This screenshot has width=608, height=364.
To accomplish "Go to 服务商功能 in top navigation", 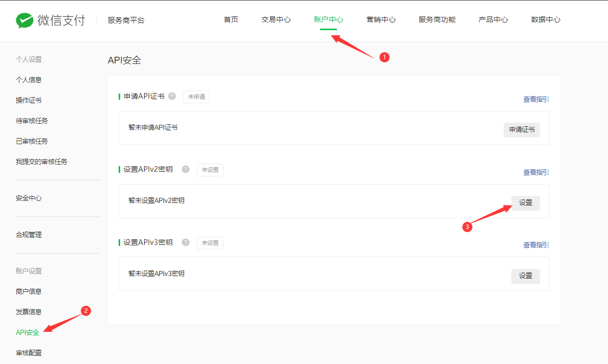I will (x=437, y=20).
